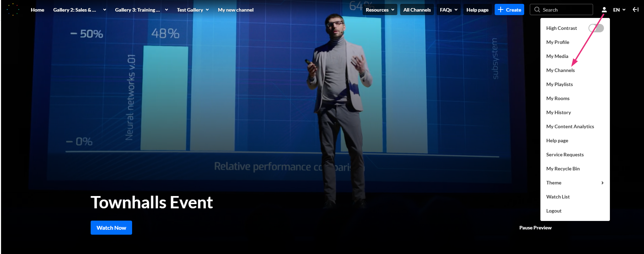Open the Resources dropdown
644x254 pixels.
coord(380,10)
